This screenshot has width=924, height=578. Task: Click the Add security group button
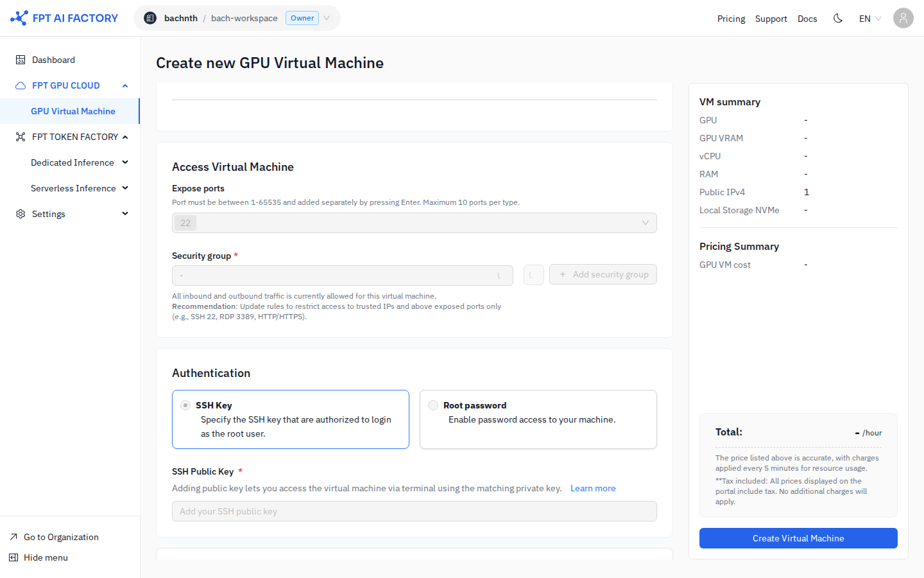[603, 274]
